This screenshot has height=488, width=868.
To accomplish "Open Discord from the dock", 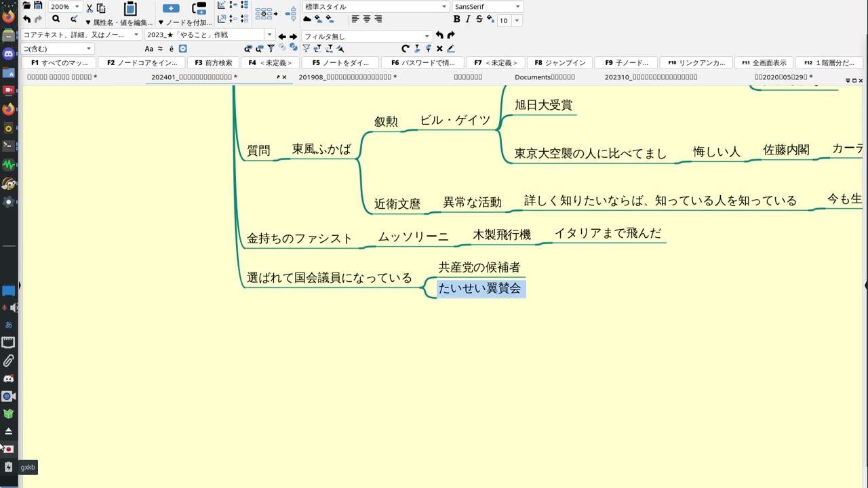I will coord(9,54).
